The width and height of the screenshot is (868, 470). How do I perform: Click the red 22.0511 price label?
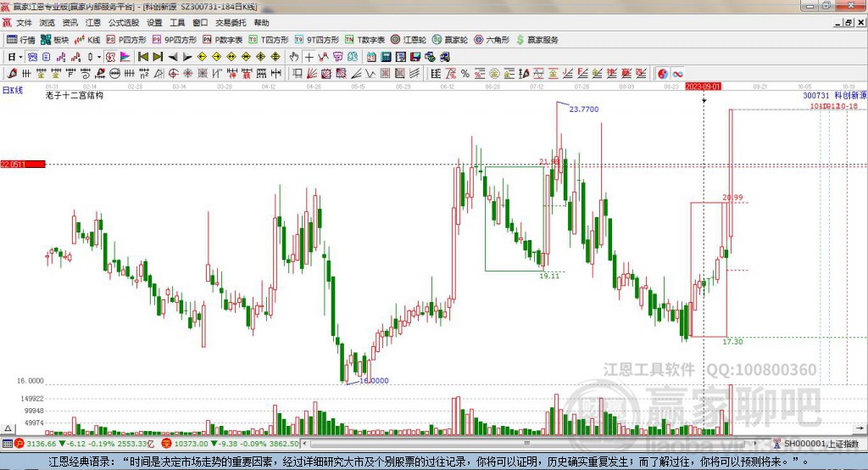coord(23,164)
